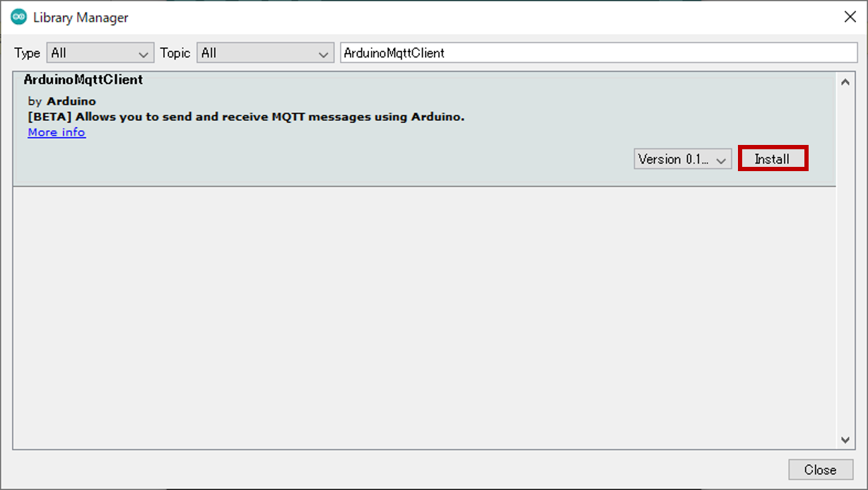Click the author name Arduino

(71, 100)
